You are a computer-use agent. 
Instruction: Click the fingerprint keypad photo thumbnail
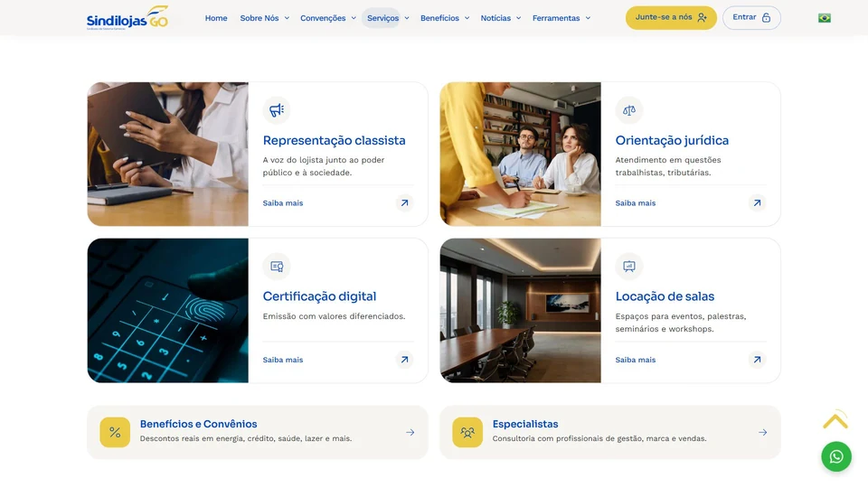tap(168, 310)
